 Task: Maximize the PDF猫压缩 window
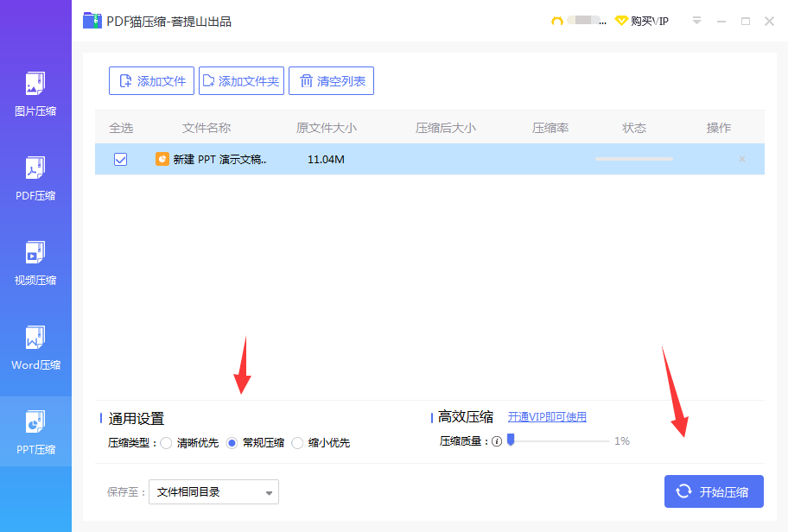746,21
